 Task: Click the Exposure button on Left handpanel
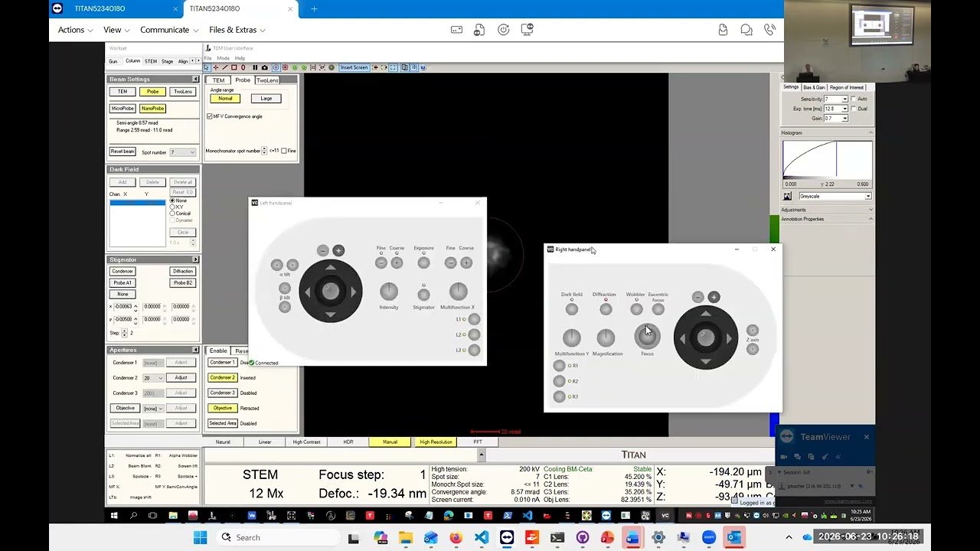tap(423, 262)
